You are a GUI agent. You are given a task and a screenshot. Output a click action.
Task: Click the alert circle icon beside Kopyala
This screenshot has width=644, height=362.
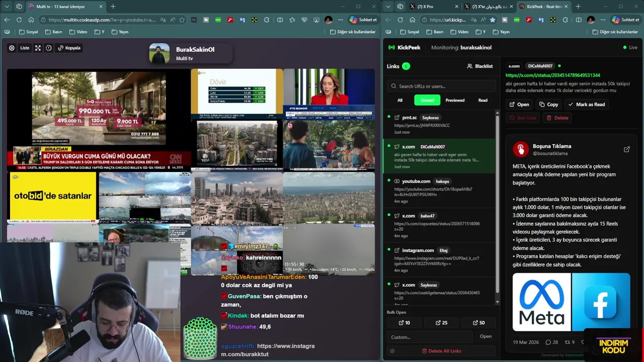[x=49, y=48]
